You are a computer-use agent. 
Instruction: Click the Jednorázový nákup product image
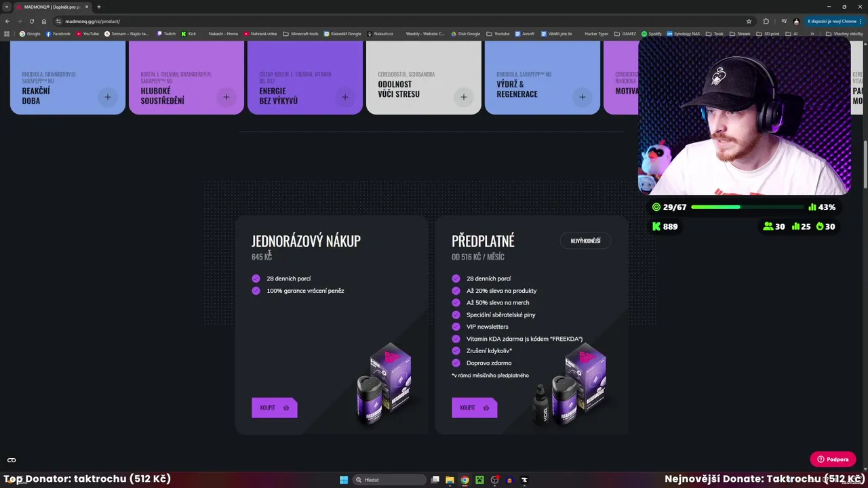pos(385,383)
